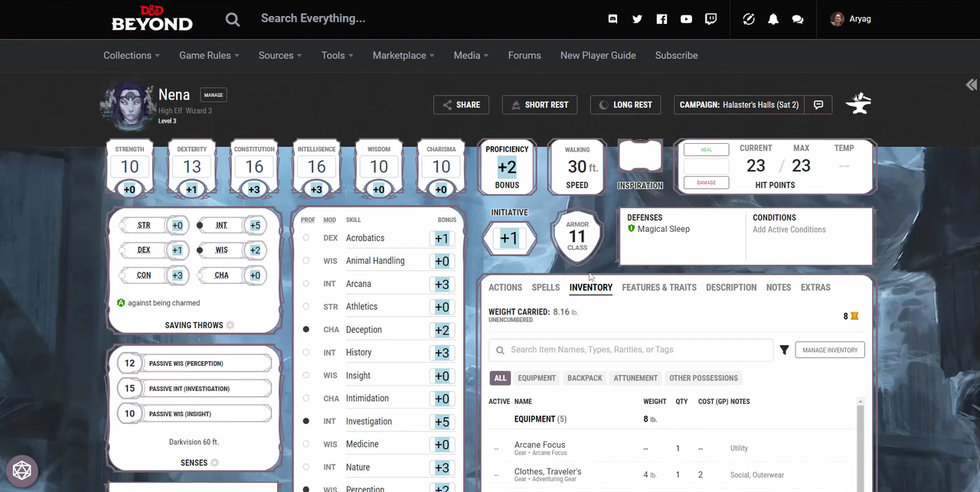
Task: Toggle History proficiency dot
Action: pos(306,353)
